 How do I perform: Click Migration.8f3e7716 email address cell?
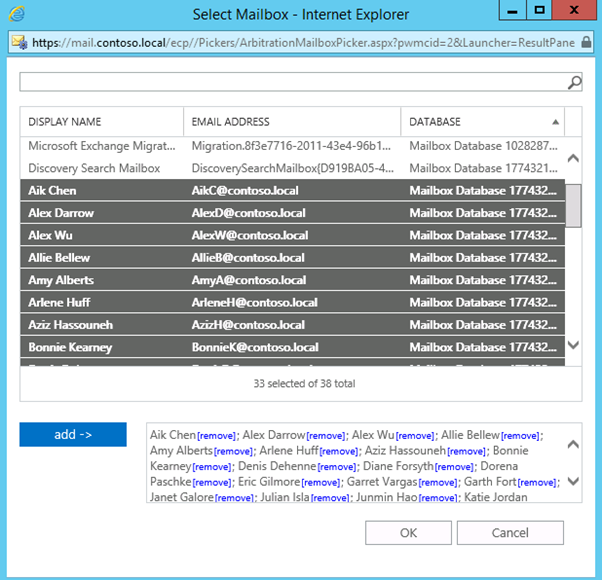tap(291, 146)
